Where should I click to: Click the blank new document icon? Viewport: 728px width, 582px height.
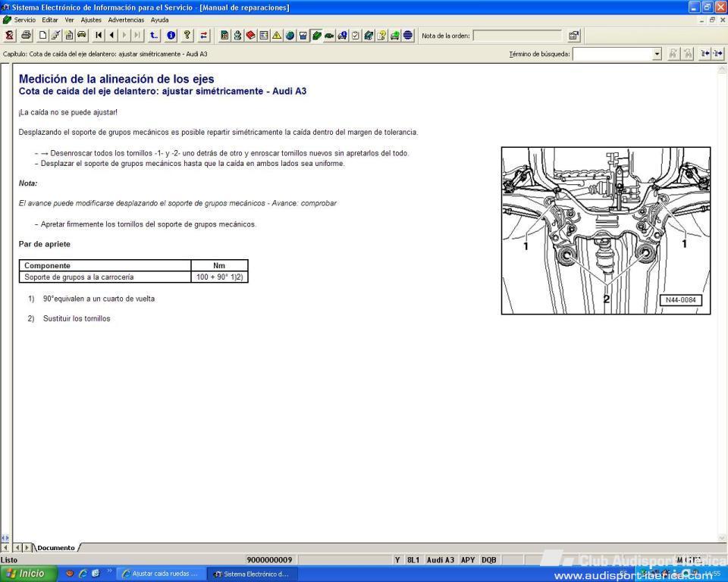click(42, 36)
